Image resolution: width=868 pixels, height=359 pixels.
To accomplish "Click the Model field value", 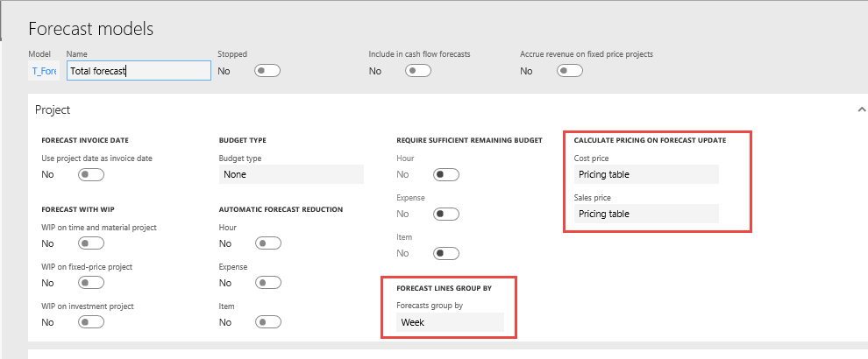I will [x=44, y=71].
